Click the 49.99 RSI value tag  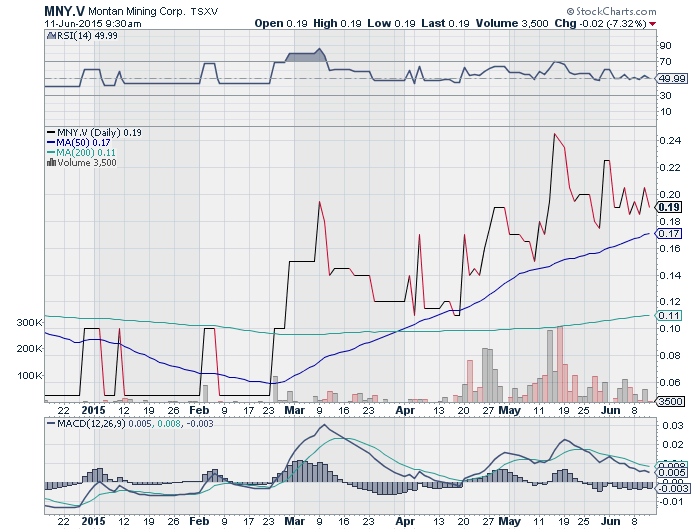[x=670, y=78]
